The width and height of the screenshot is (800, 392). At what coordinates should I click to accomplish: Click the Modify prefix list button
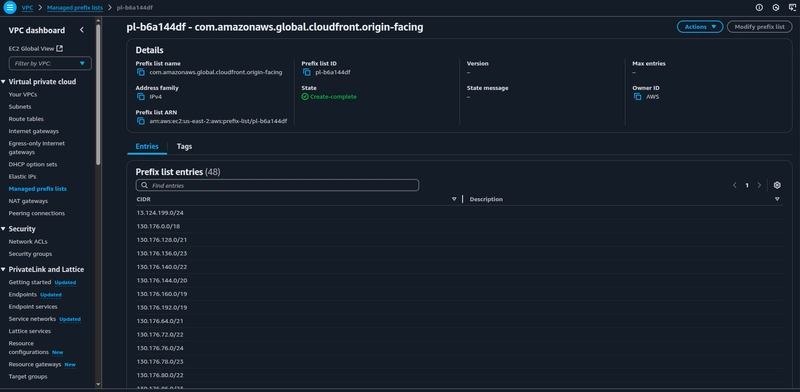pos(760,27)
